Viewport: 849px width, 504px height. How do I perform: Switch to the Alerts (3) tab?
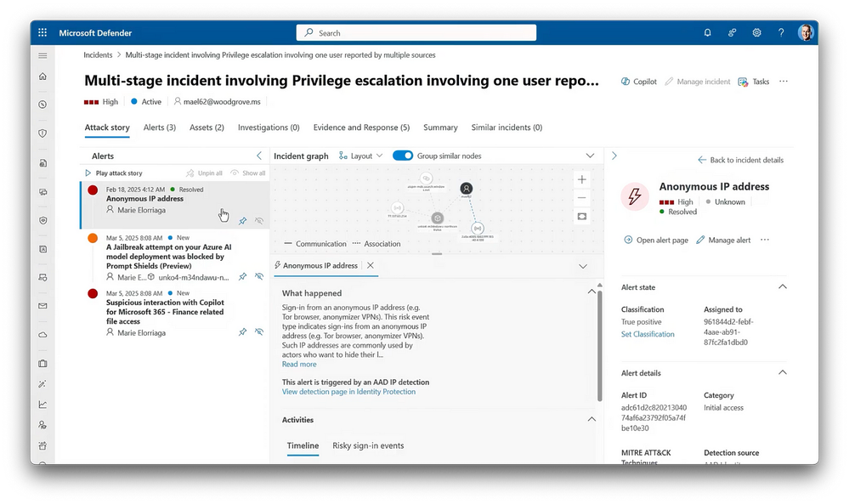pos(160,127)
